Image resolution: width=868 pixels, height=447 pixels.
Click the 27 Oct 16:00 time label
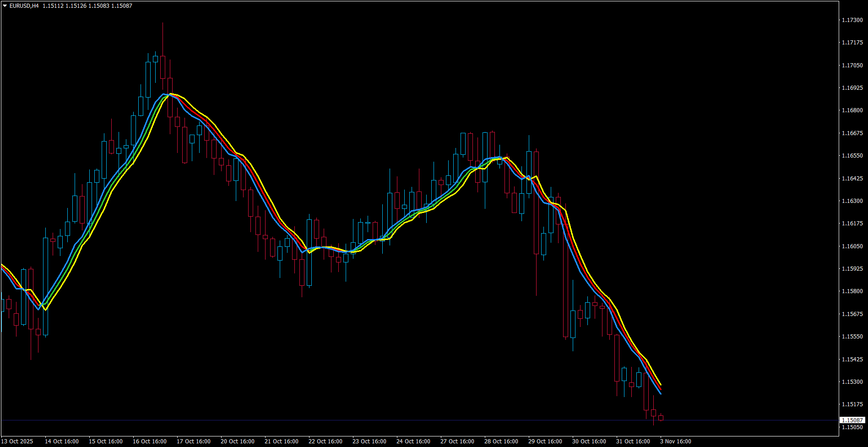[457, 442]
